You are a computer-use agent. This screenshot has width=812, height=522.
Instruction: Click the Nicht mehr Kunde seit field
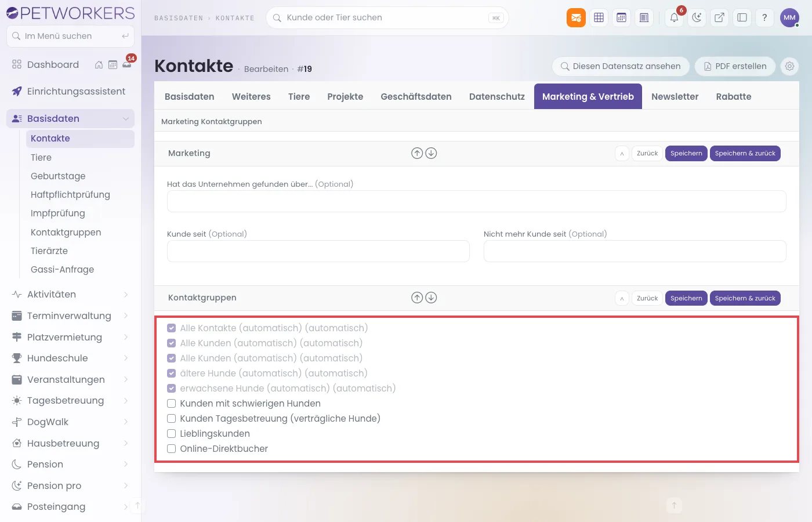coord(635,251)
